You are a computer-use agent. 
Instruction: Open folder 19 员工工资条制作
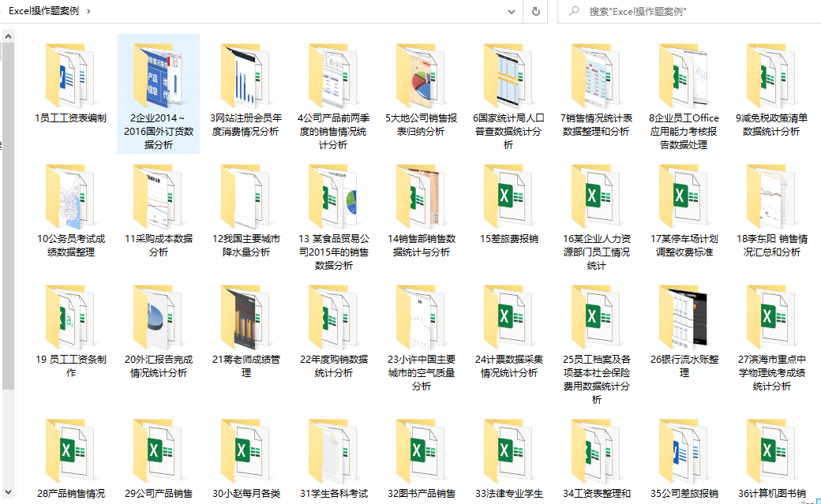tap(71, 331)
